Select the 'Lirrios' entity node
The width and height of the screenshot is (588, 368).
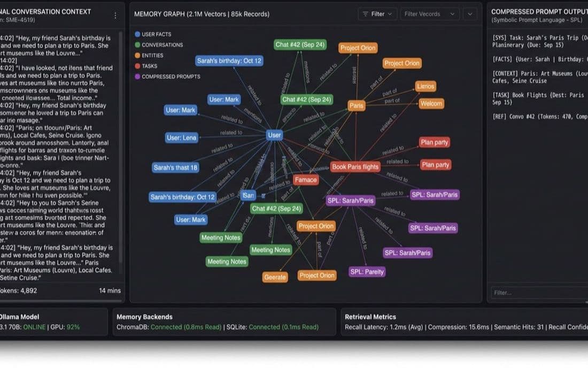pos(425,86)
